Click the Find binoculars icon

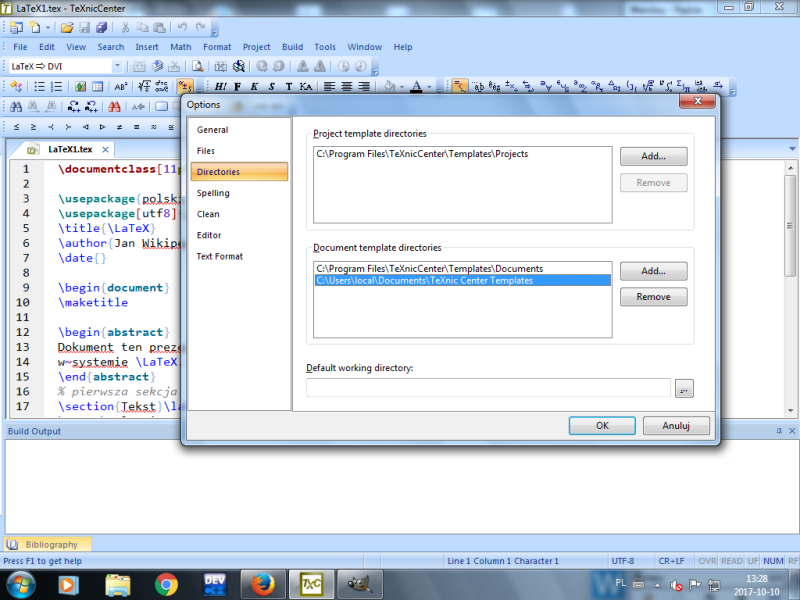click(16, 106)
